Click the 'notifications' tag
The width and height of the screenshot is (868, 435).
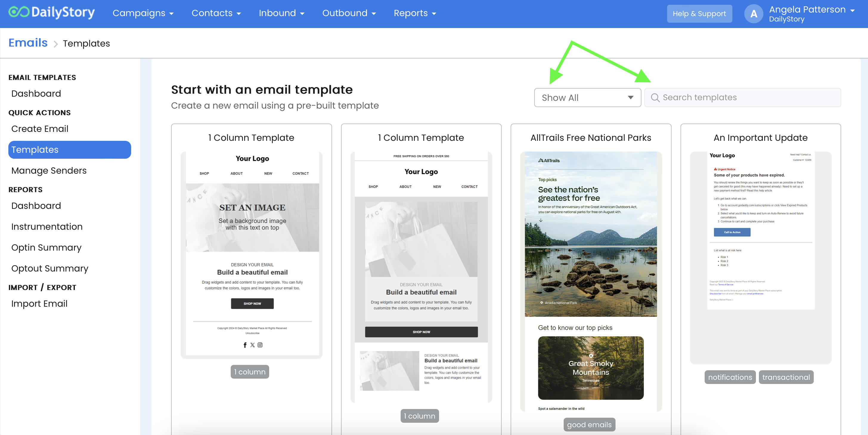[730, 377]
